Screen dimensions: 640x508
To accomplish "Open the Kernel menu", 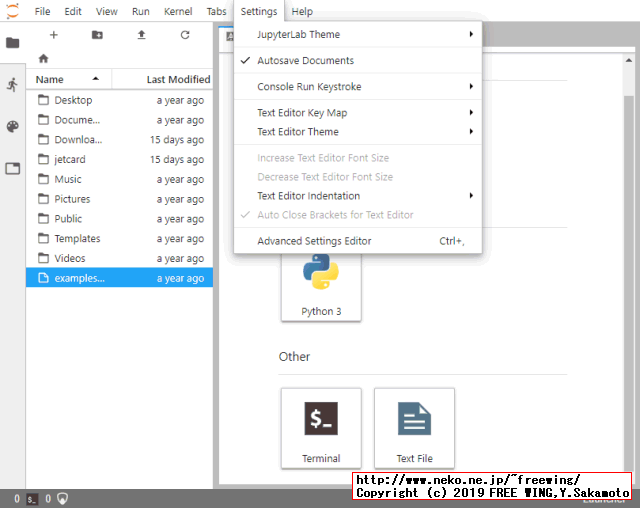I will (178, 11).
